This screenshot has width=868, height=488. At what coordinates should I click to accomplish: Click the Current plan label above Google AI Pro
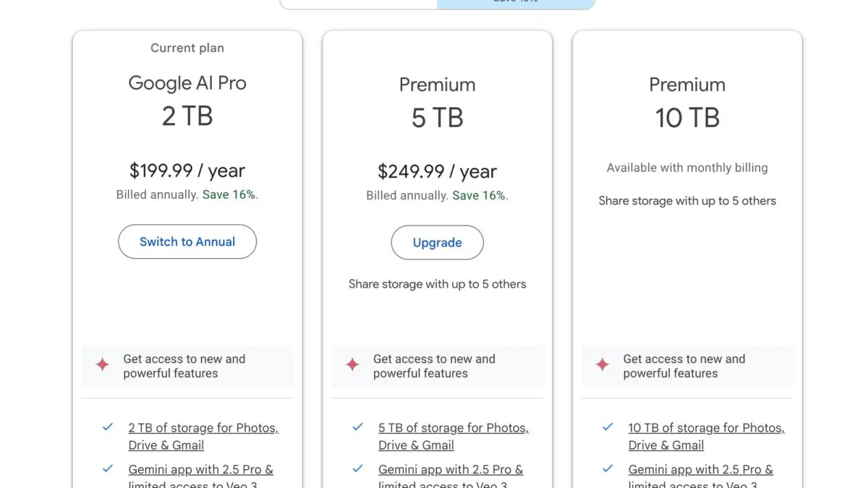point(187,48)
